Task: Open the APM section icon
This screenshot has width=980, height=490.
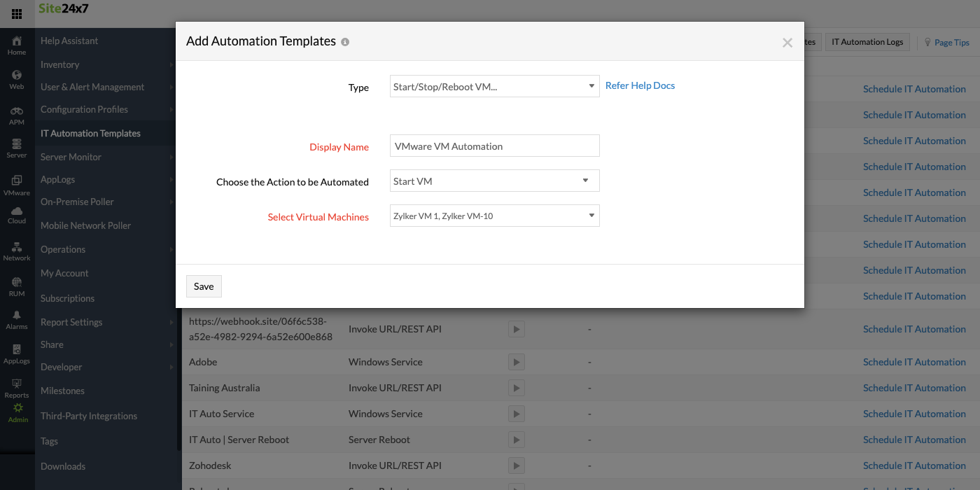Action: [16, 112]
